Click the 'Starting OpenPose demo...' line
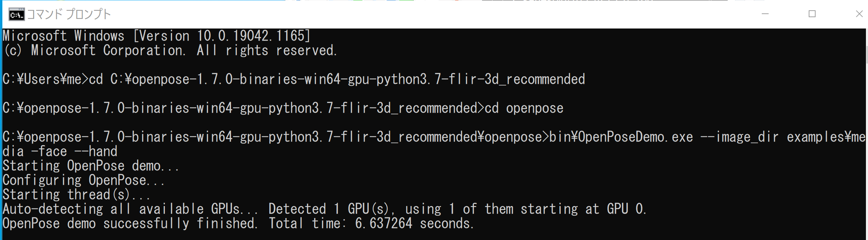This screenshot has width=868, height=240. 91,166
